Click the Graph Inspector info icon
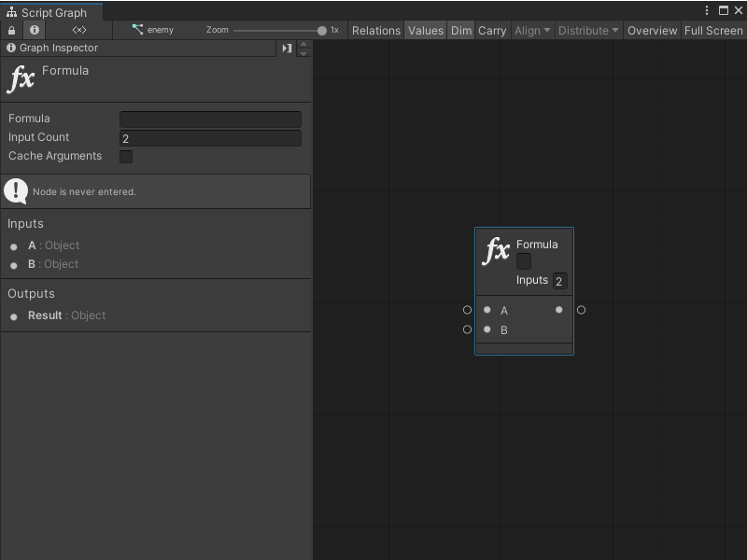 click(9, 49)
